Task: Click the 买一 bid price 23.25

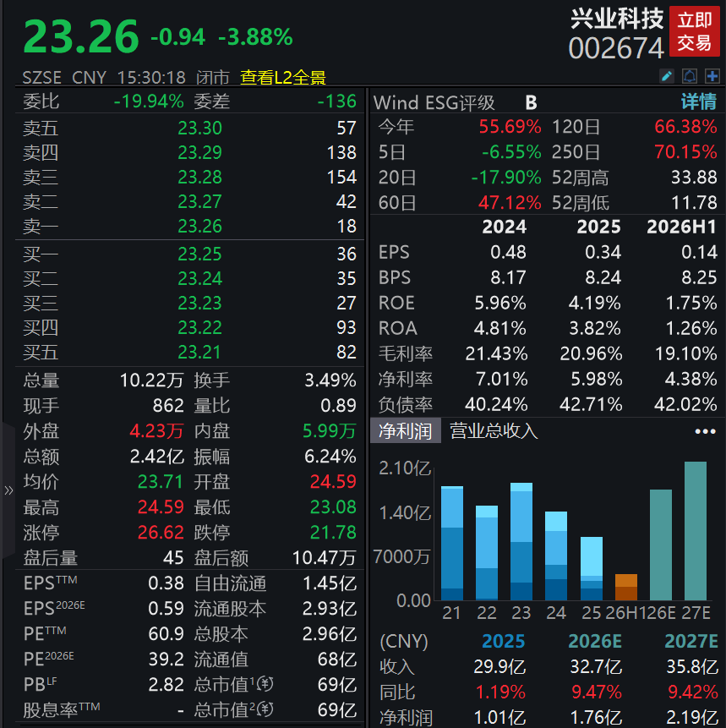Action: click(200, 254)
